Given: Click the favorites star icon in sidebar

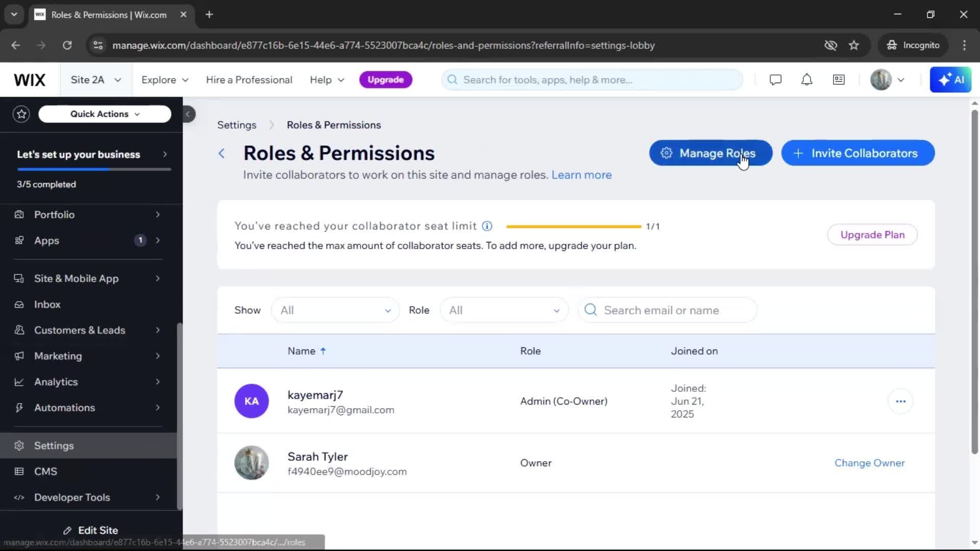Looking at the screenshot, I should pos(21,114).
